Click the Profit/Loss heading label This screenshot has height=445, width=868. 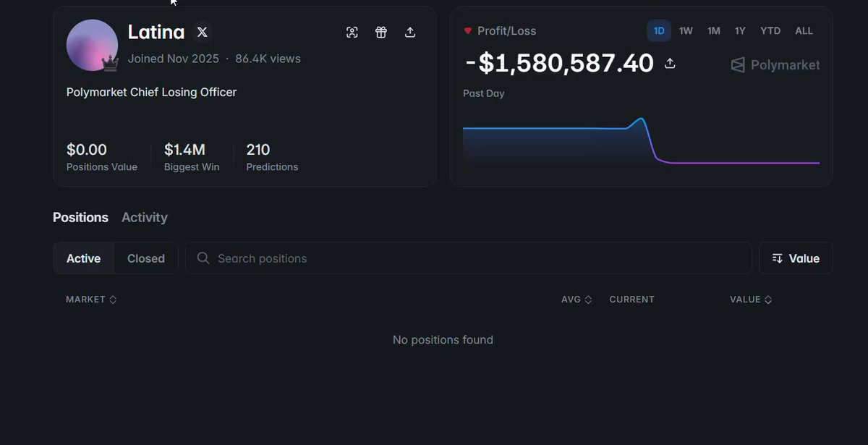tap(507, 31)
